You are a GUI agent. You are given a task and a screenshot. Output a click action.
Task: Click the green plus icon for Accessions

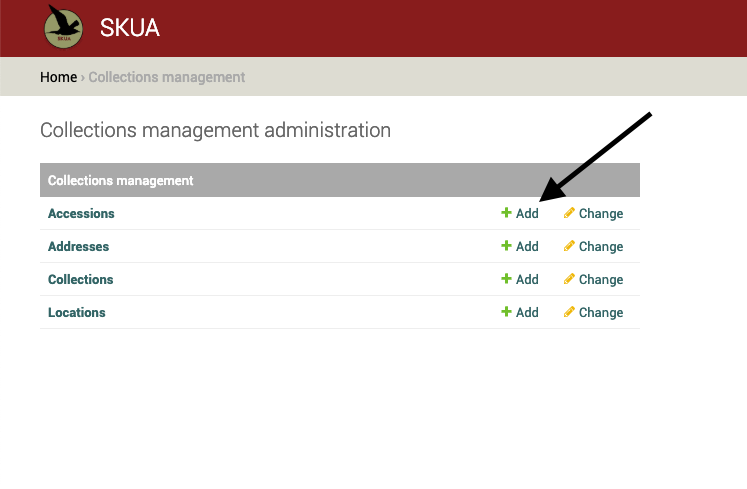click(x=506, y=213)
